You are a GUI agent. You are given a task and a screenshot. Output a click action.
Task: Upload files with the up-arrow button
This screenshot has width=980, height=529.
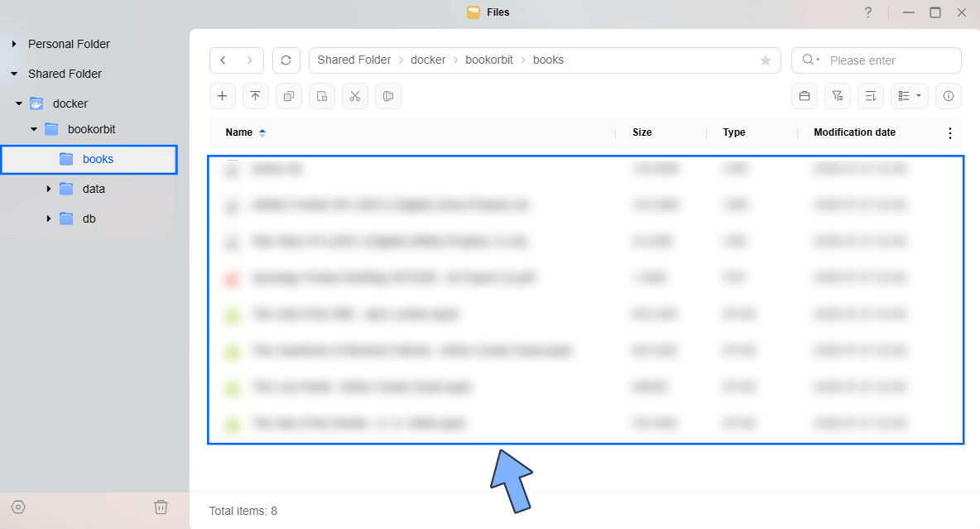(255, 96)
